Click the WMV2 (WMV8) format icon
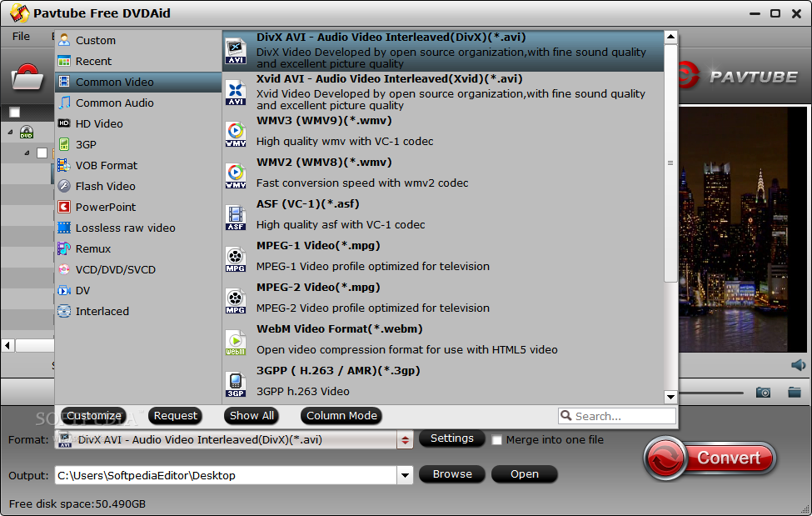 pyautogui.click(x=236, y=176)
